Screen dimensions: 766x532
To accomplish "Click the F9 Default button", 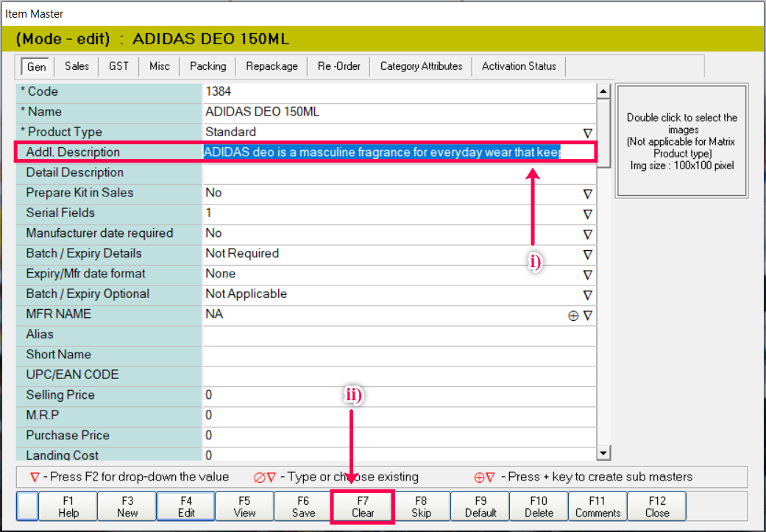I will 480,506.
